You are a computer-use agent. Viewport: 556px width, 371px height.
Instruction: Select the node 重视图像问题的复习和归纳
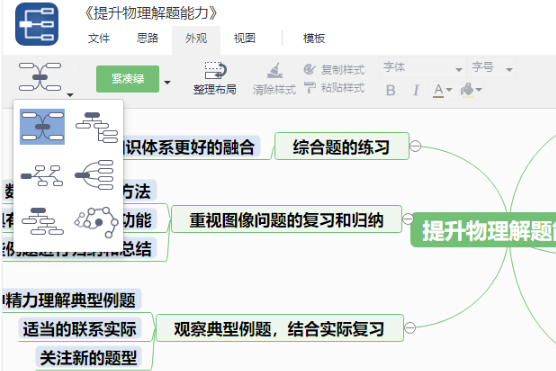[x=287, y=220]
